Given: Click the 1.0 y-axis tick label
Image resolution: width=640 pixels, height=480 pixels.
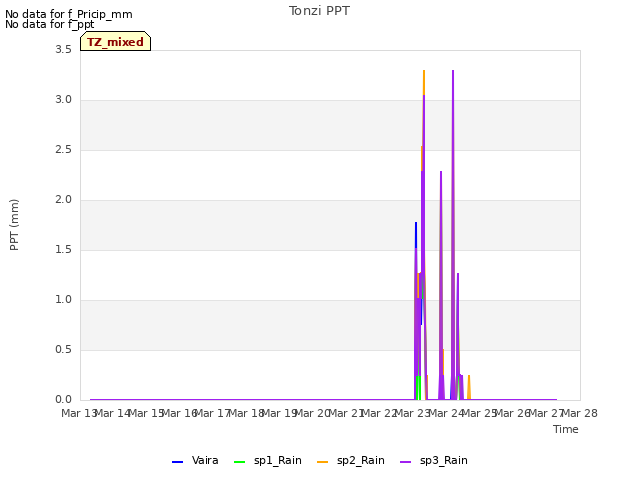Looking at the screenshot, I should tap(63, 300).
